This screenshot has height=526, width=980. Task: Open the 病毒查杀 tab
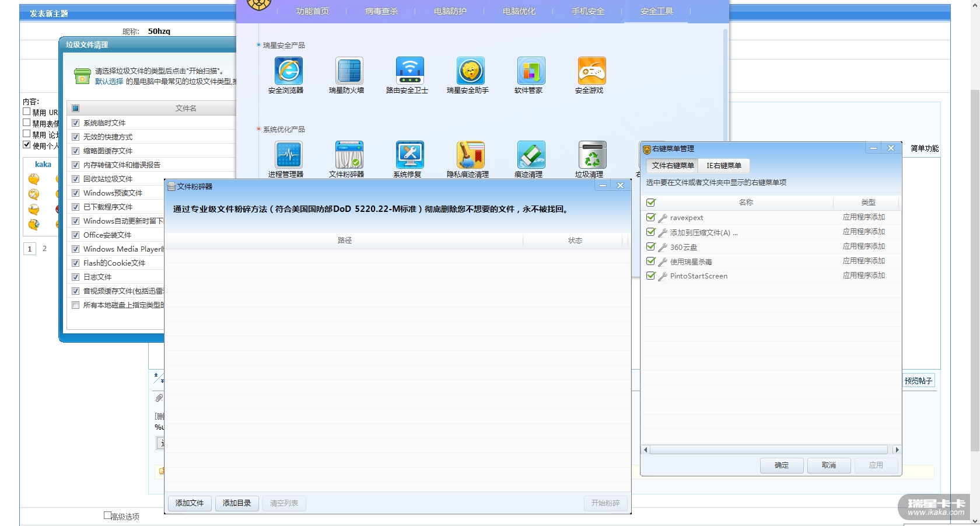381,11
